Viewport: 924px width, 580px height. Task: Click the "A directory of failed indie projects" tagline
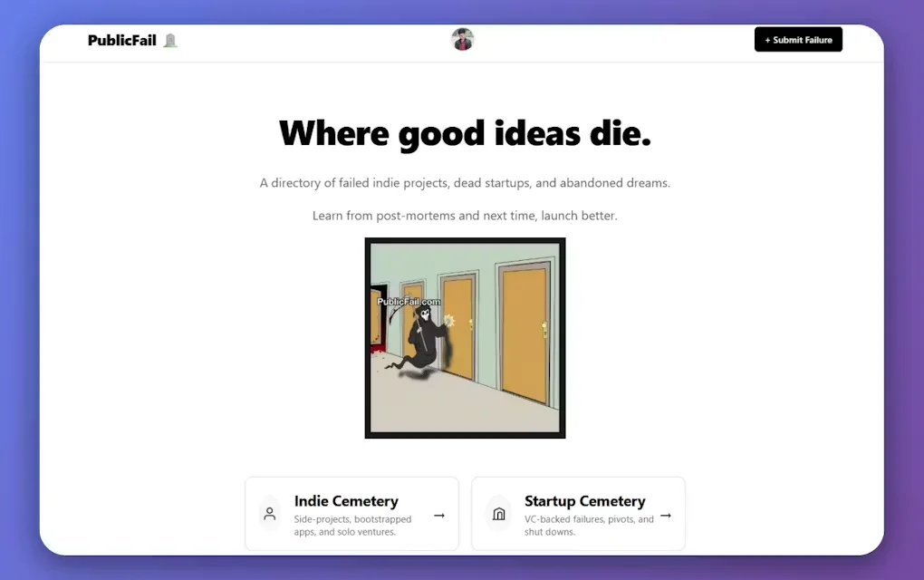tap(465, 183)
